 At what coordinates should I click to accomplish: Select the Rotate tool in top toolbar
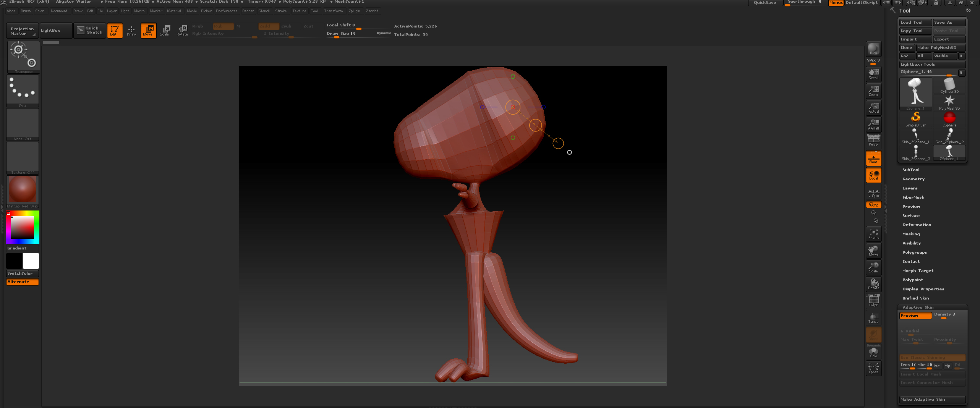[182, 30]
